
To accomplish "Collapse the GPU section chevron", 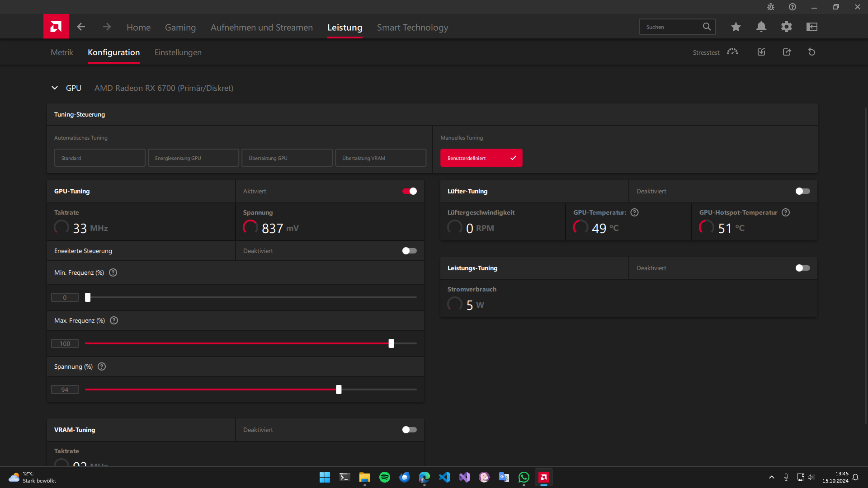I will (55, 88).
